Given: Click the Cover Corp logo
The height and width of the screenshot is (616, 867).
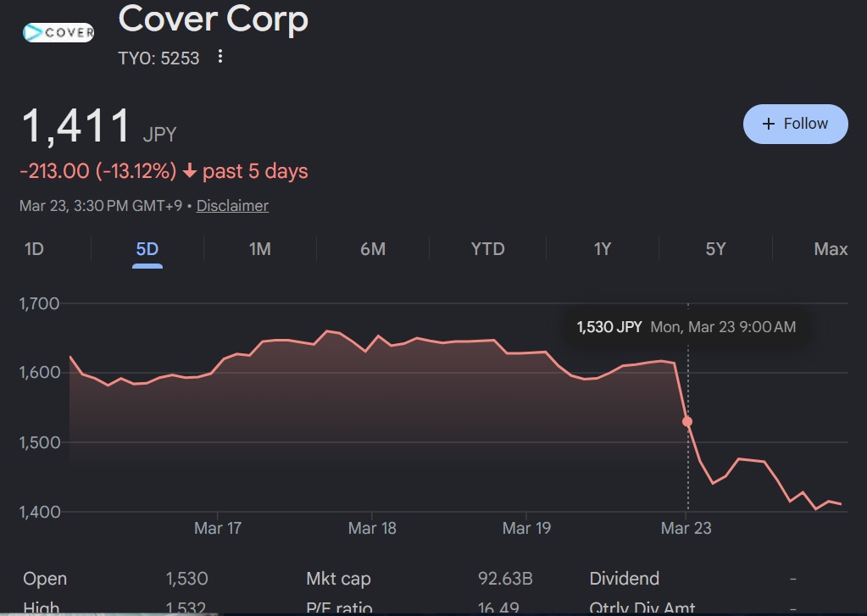Looking at the screenshot, I should [x=58, y=33].
